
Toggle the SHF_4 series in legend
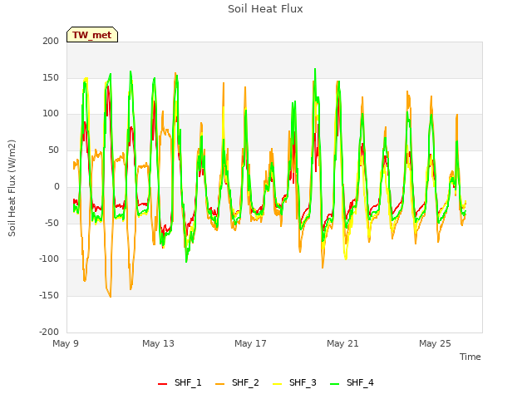pyautogui.click(x=352, y=383)
